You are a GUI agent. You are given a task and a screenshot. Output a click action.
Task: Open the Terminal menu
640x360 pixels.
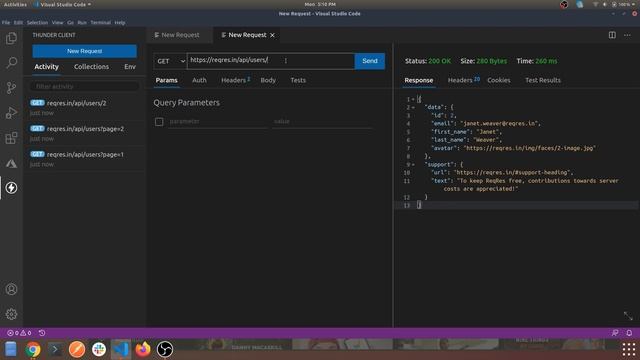click(x=100, y=23)
